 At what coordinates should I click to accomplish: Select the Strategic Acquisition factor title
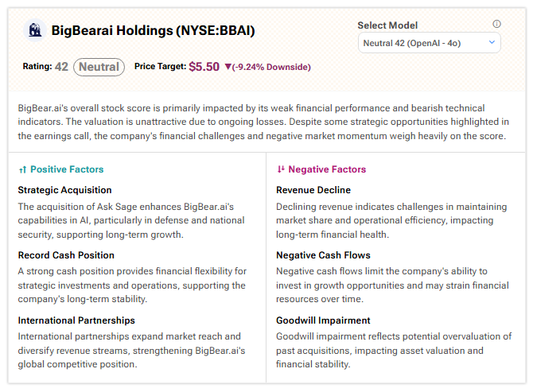pyautogui.click(x=64, y=190)
